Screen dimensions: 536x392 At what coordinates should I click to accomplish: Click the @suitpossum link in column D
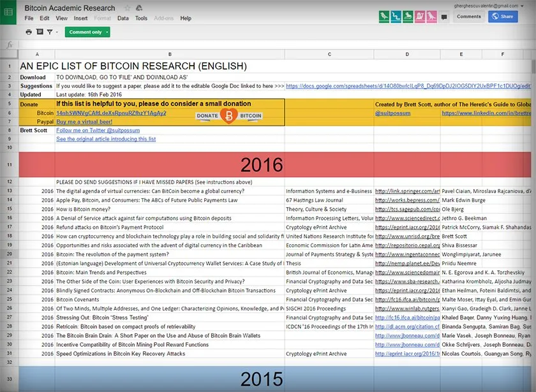click(392, 113)
